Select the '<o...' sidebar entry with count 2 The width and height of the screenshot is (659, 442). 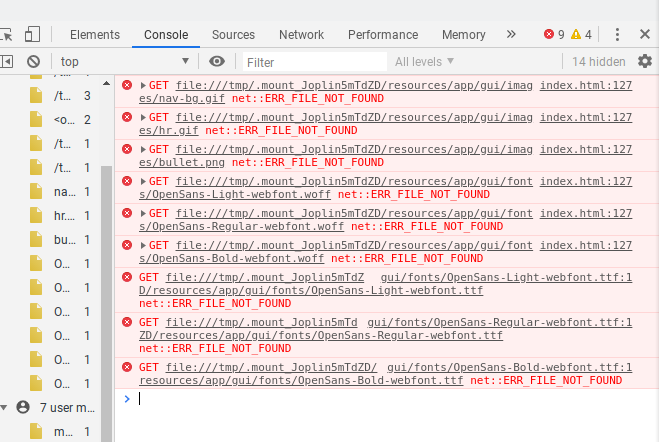coord(60,120)
